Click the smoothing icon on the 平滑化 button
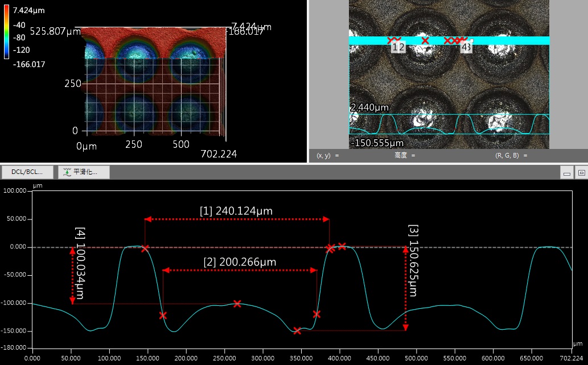This screenshot has height=365, width=588. (x=68, y=172)
